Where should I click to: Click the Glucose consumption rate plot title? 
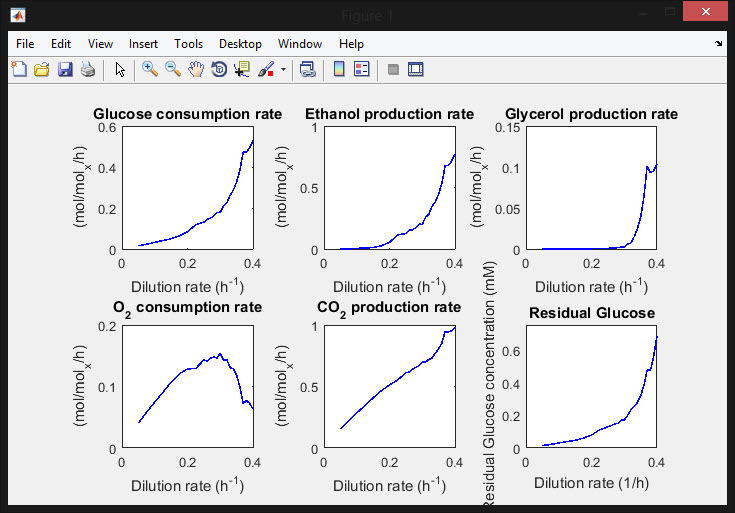pyautogui.click(x=188, y=113)
